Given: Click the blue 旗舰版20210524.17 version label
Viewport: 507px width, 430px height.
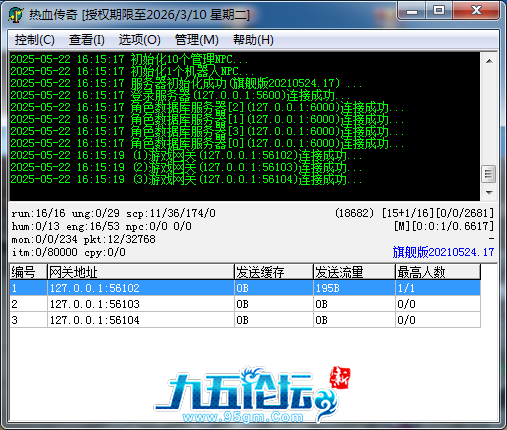Looking at the screenshot, I should [443, 252].
